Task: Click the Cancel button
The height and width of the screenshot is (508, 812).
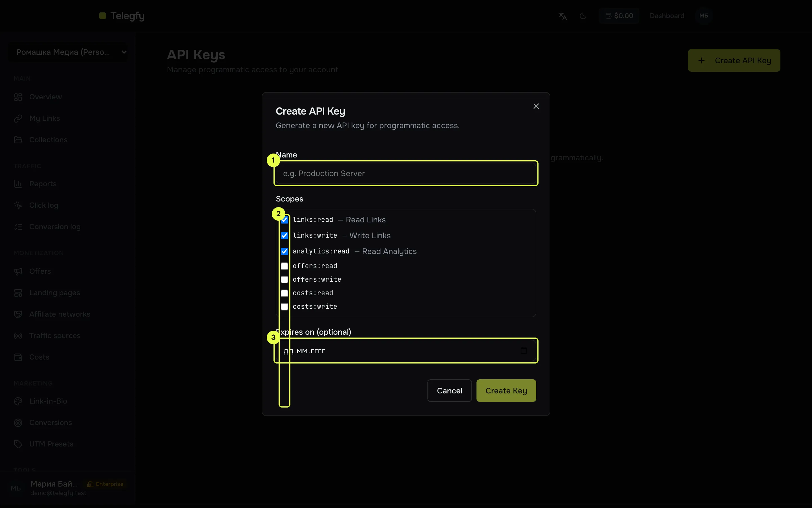Action: (x=449, y=390)
